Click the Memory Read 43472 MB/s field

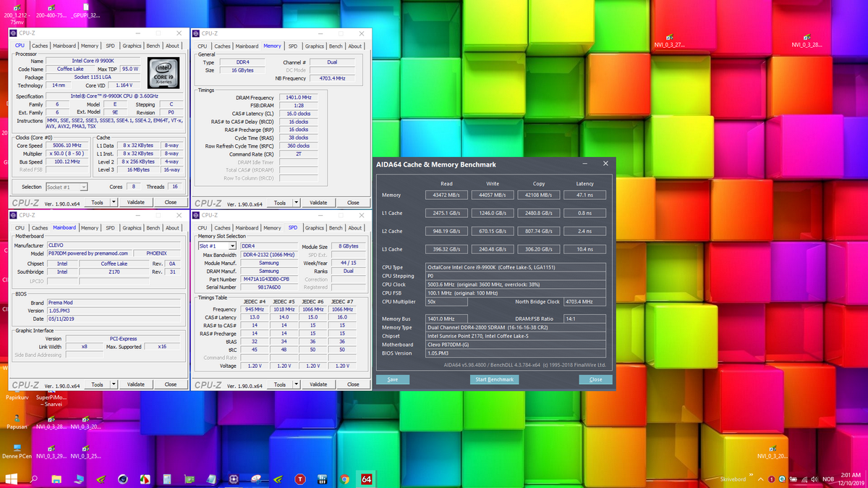point(446,195)
